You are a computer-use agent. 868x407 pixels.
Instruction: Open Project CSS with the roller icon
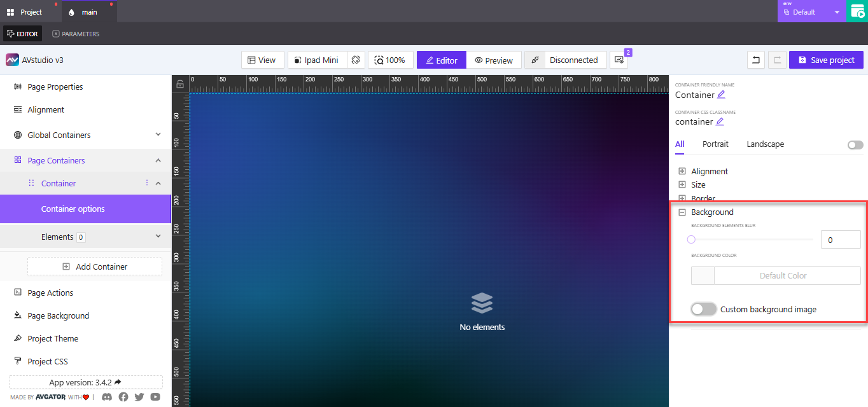pos(19,361)
